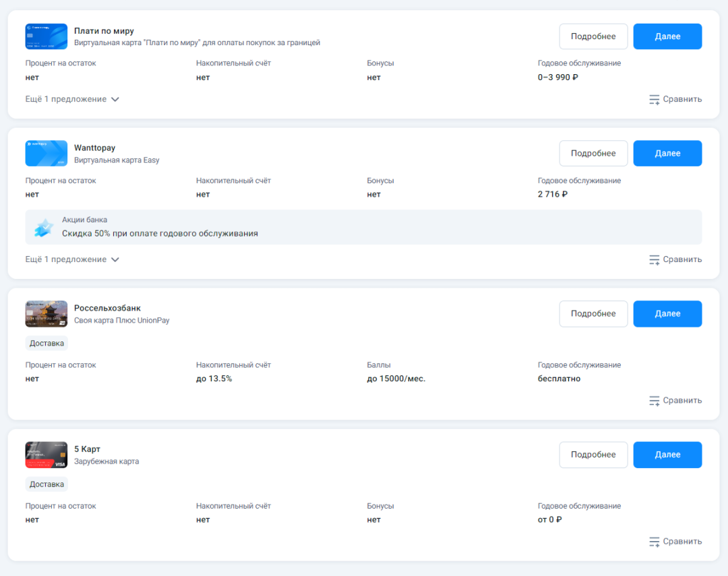Add Wanttopay via Сравнить label
Screen dimensions: 728x576
682,259
